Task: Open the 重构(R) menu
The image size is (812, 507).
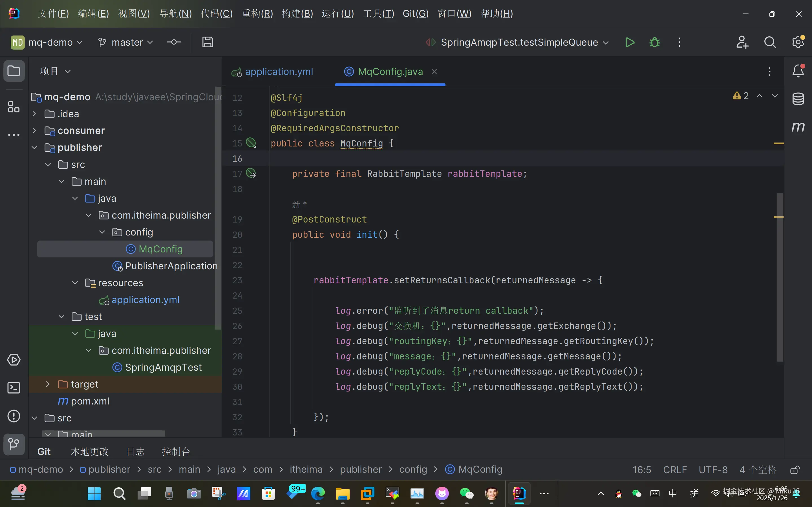Action: pos(257,14)
